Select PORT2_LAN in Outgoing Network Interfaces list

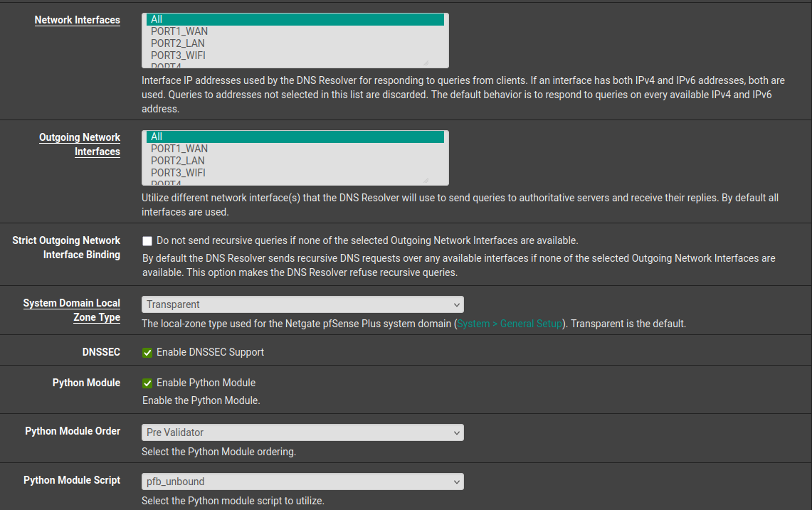point(295,161)
